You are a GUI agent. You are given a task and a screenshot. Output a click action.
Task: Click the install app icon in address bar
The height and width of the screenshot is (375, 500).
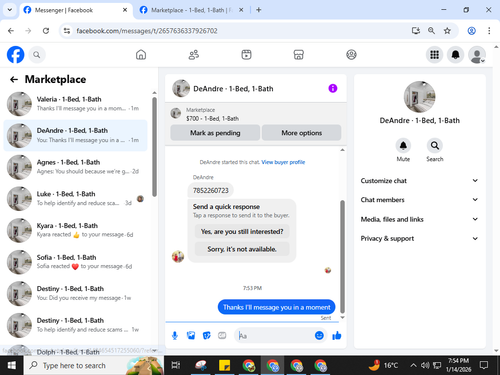coord(416,31)
